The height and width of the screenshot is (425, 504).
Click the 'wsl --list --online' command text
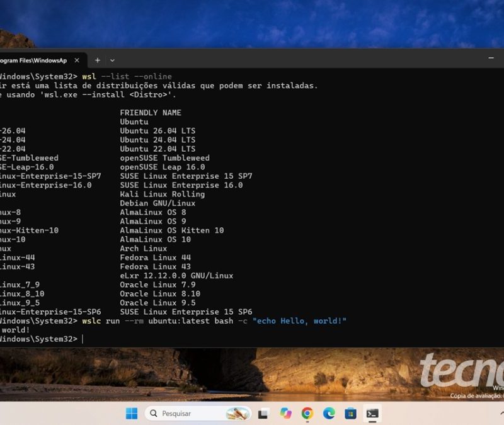click(127, 76)
